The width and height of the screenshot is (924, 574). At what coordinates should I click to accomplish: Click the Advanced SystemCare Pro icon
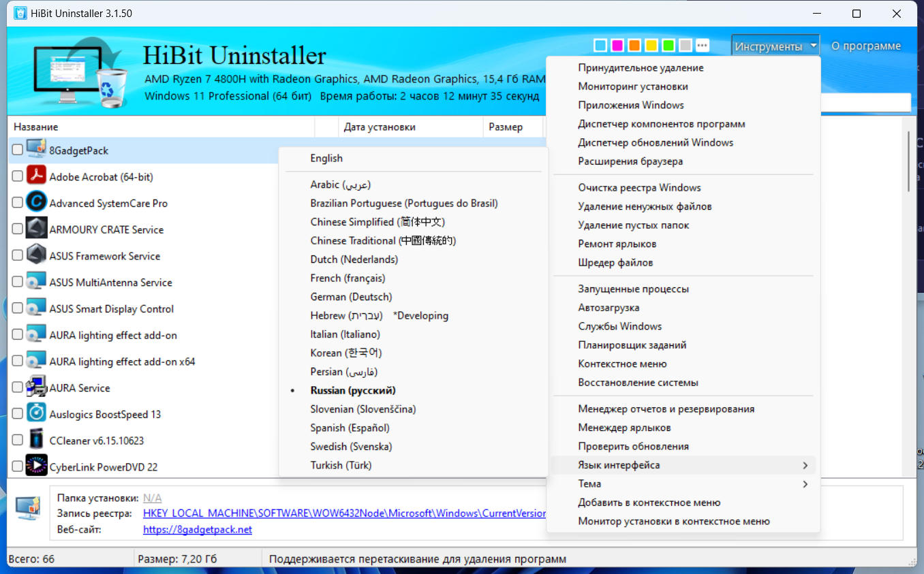(x=36, y=203)
